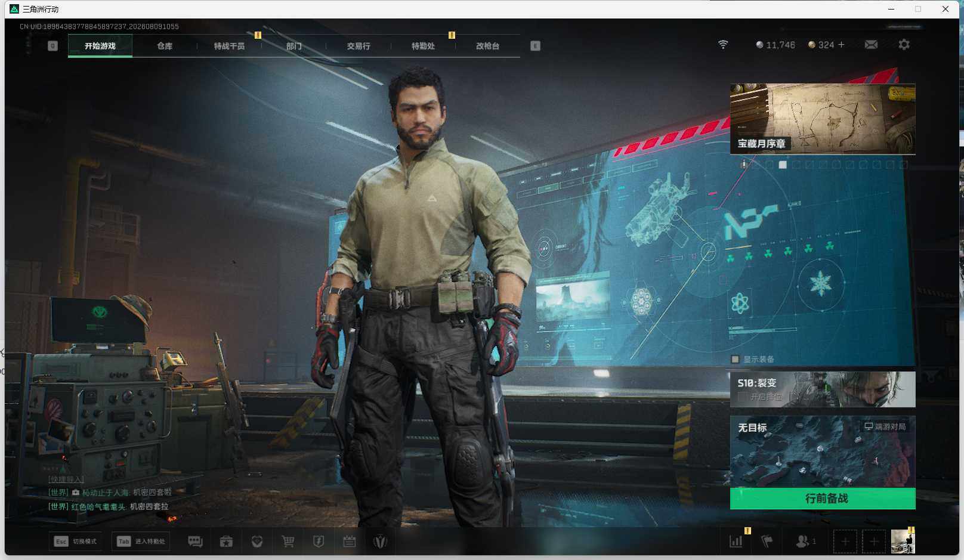Select the 开始游戏 tab
This screenshot has width=964, height=560.
100,46
